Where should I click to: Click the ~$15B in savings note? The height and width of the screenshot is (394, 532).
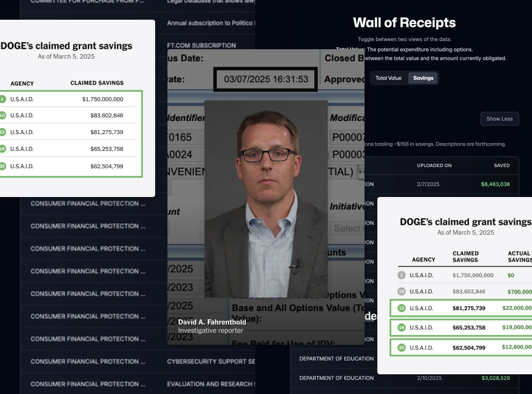[435, 144]
